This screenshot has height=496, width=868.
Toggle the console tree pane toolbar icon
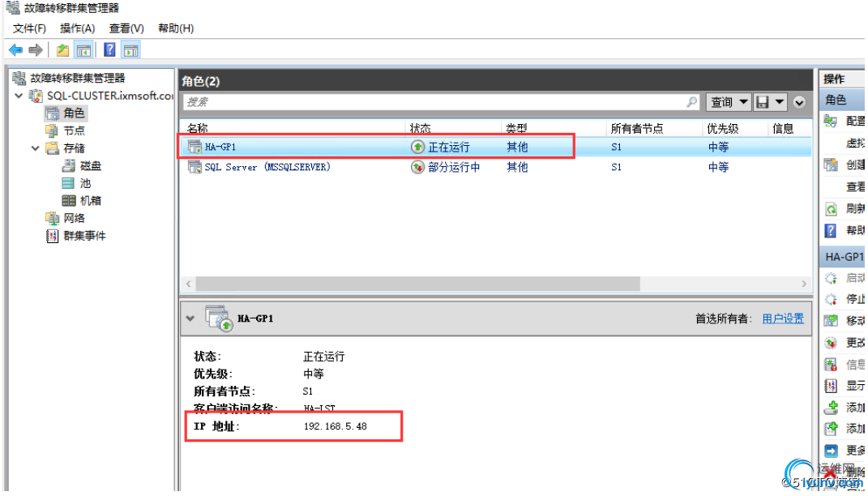click(83, 50)
